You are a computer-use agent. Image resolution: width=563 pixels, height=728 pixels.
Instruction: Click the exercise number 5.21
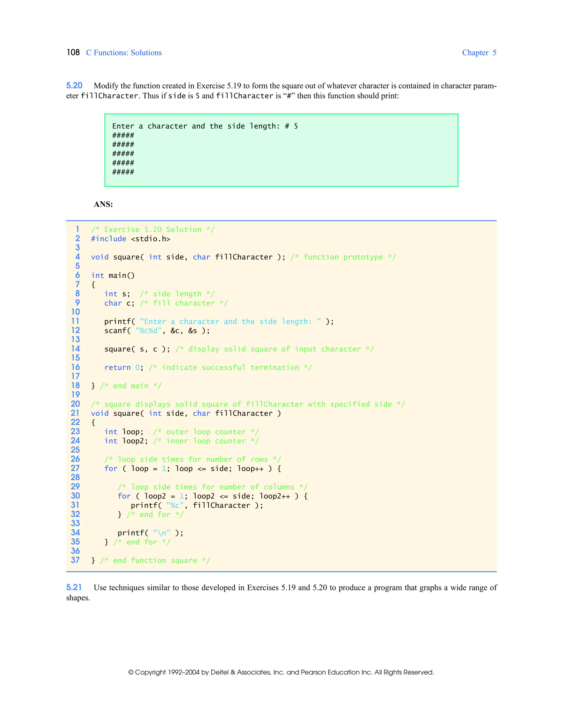coord(74,587)
